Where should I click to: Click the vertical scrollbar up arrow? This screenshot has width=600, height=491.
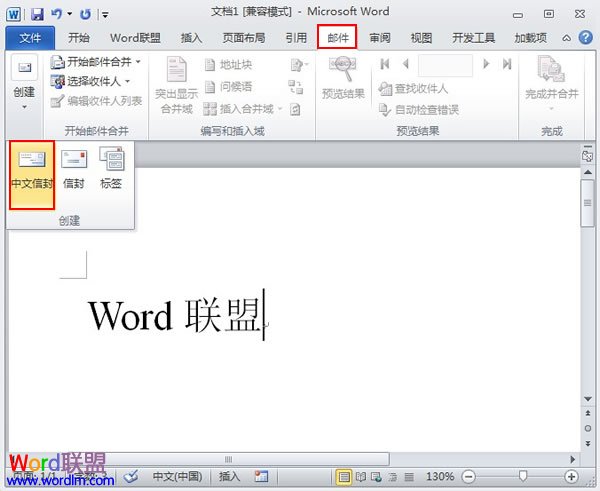tap(588, 172)
